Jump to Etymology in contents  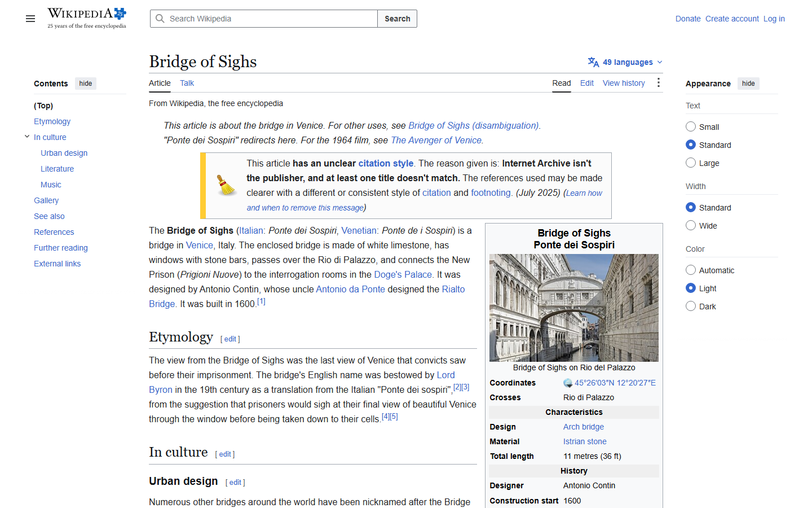coord(52,121)
